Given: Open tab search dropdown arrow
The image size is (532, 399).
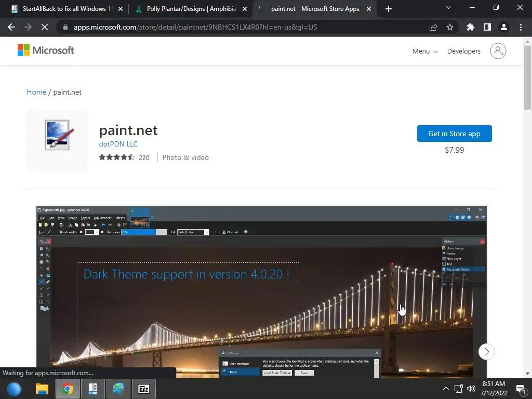Looking at the screenshot, I should pyautogui.click(x=448, y=7).
